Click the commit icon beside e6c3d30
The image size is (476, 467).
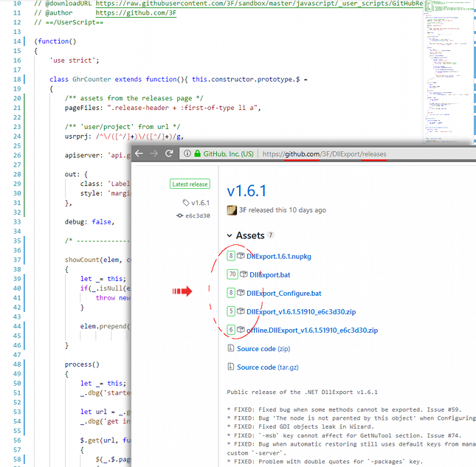(180, 215)
